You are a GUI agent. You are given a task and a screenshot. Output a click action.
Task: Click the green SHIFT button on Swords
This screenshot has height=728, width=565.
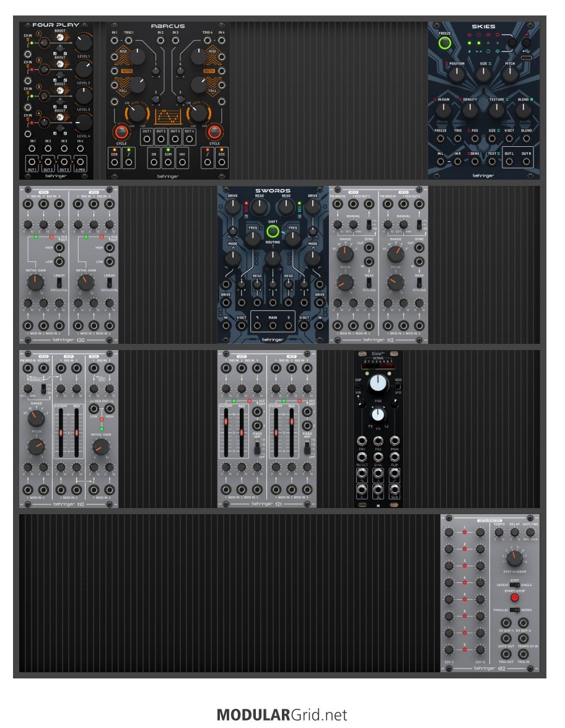tap(273, 231)
